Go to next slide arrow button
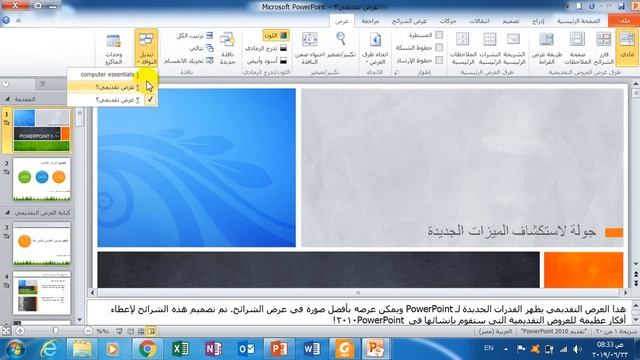Viewport: 640px width, 360px height. 636,282
